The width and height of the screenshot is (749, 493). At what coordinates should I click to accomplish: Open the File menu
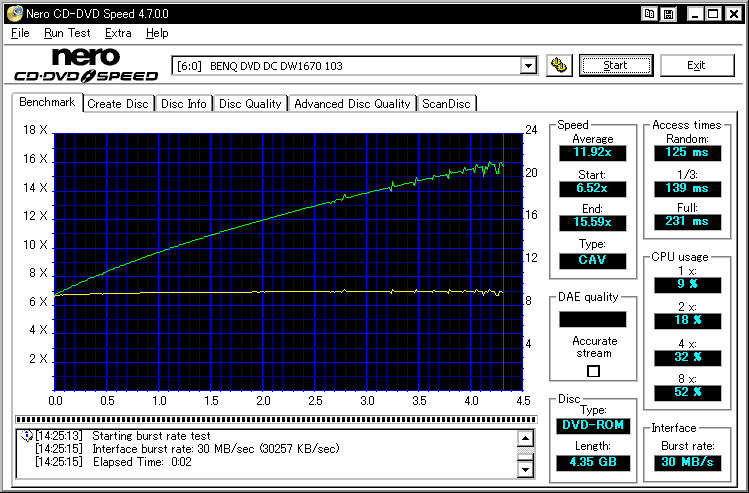(x=20, y=33)
